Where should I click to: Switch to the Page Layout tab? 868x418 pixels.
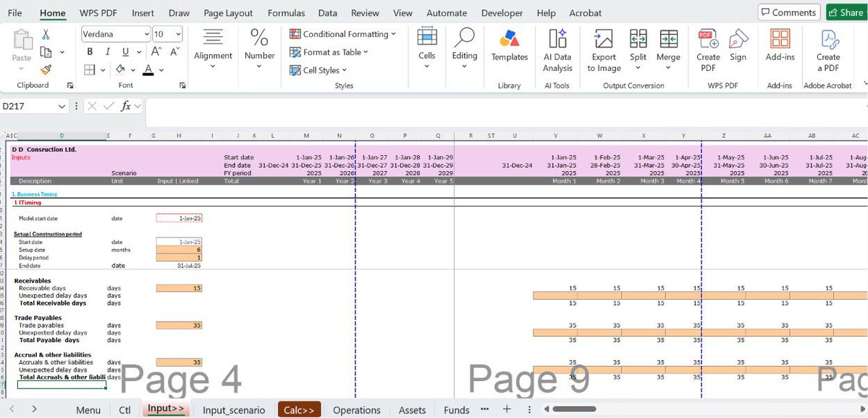(228, 13)
